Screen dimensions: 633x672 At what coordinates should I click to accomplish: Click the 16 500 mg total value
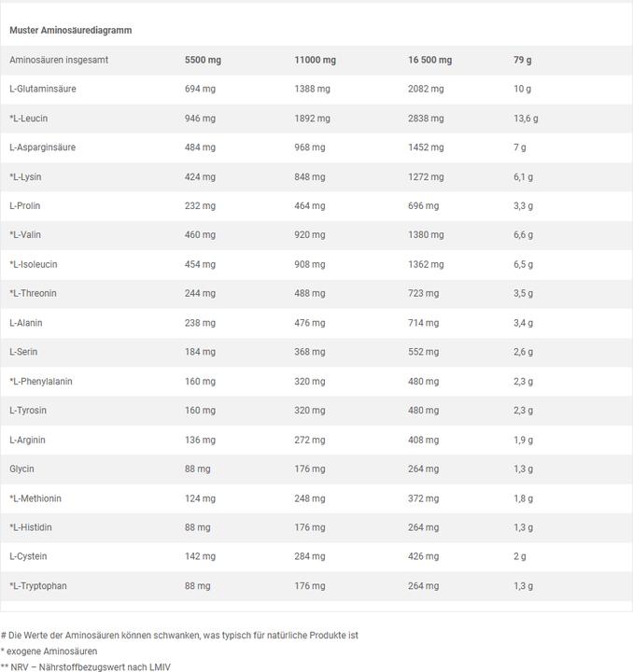coord(429,60)
